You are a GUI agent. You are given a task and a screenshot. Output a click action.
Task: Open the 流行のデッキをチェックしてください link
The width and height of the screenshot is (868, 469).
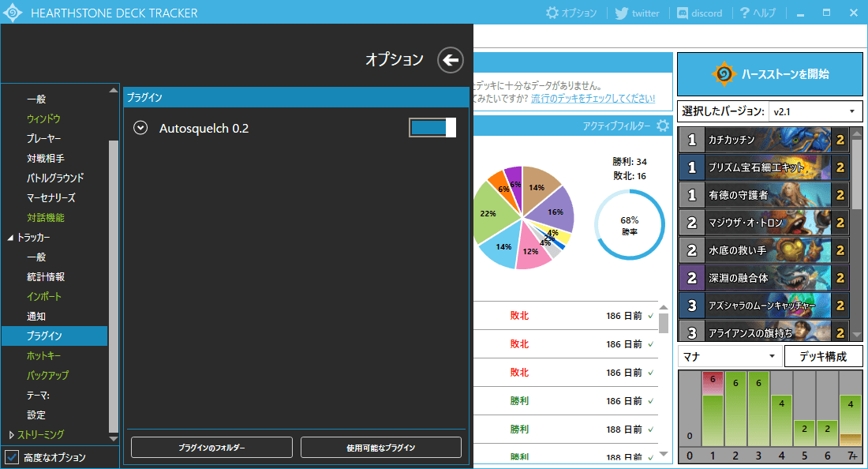click(x=593, y=99)
